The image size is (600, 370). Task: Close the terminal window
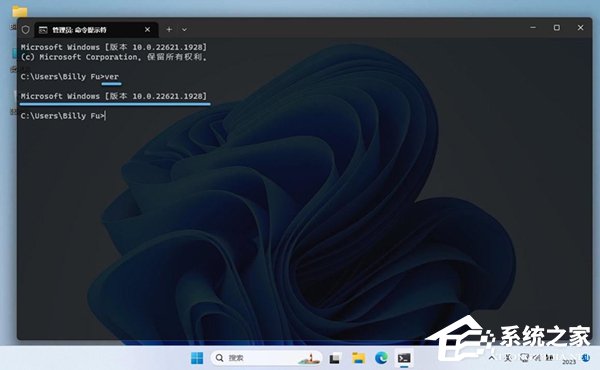[x=580, y=28]
